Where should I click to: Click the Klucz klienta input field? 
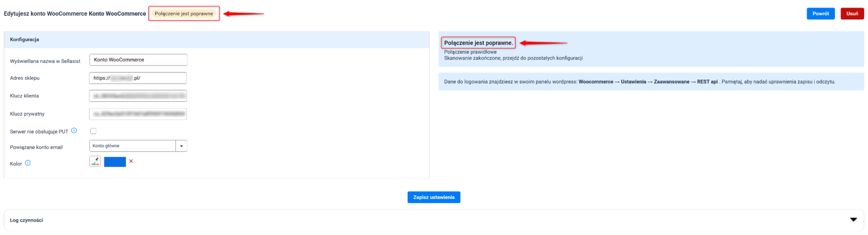tap(138, 96)
